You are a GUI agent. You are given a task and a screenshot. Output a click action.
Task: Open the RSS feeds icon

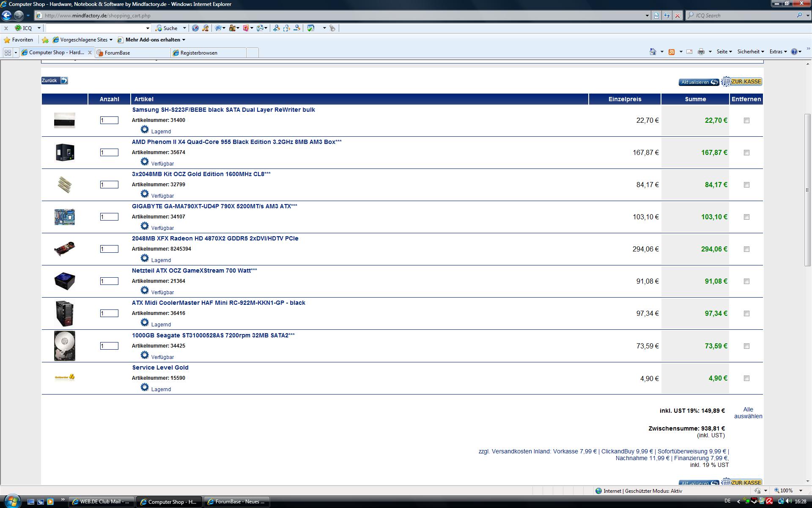671,52
